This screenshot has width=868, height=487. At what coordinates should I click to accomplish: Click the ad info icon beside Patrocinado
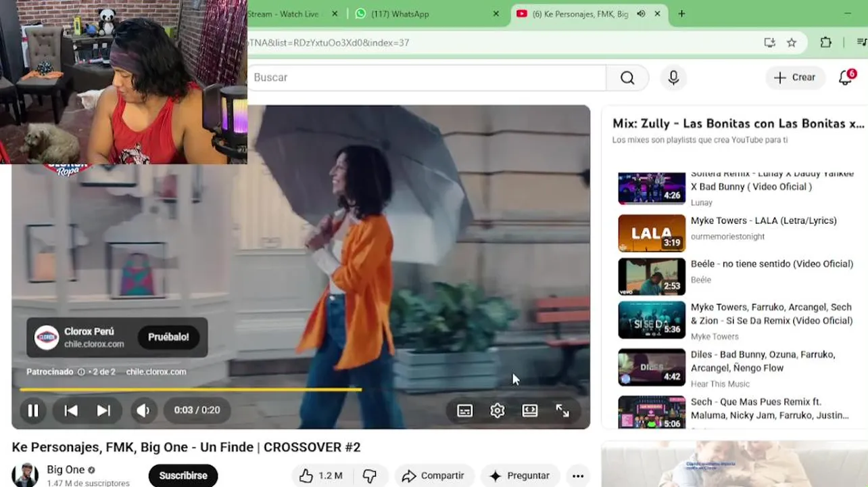[81, 371]
